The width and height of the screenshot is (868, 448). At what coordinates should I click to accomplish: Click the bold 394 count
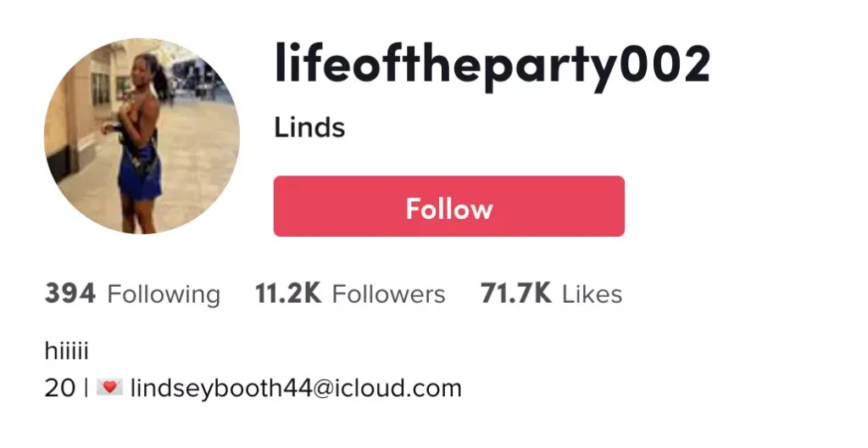70,294
